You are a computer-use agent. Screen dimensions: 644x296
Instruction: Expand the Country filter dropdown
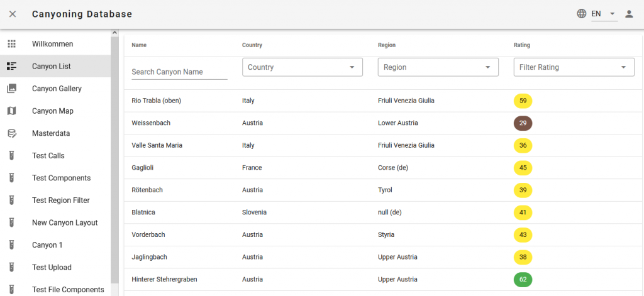click(x=302, y=67)
